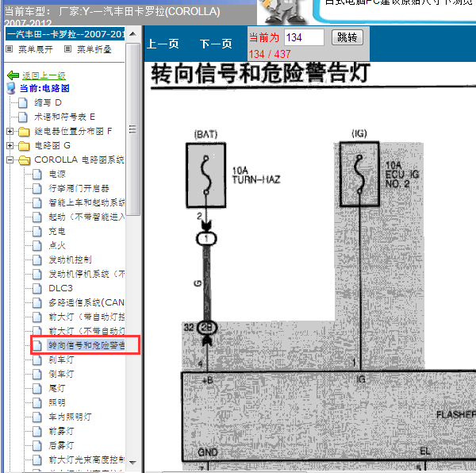Screen dimensions: 476x473
Task: Click the folder icon of 电路图 G
Action: click(24, 146)
